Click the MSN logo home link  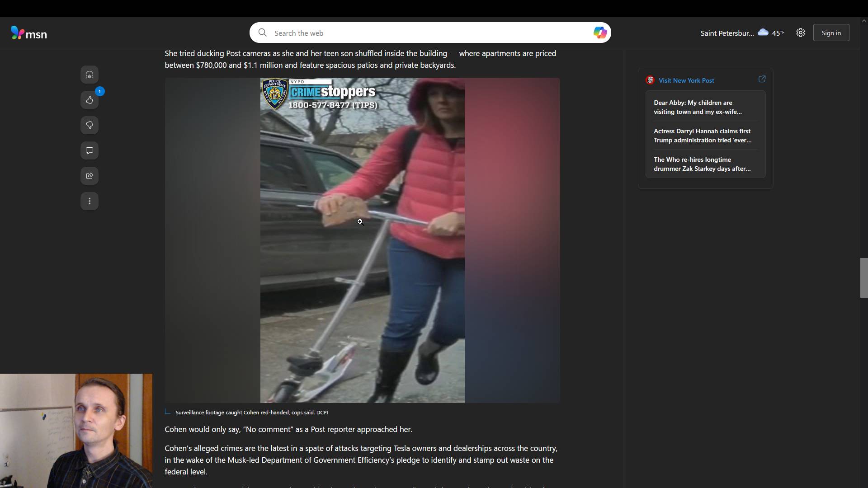point(29,33)
